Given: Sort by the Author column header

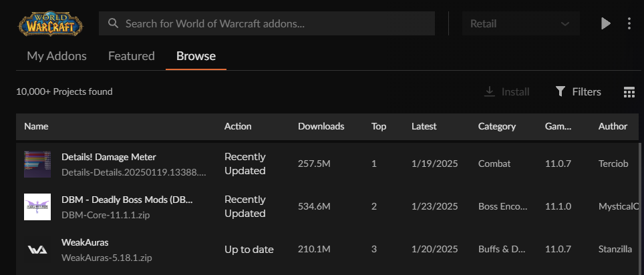Looking at the screenshot, I should (x=613, y=126).
